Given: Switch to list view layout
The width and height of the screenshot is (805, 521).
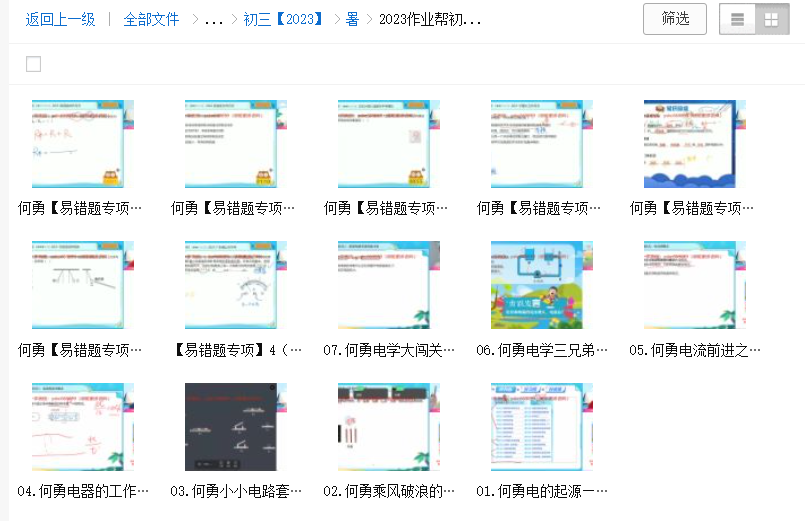Looking at the screenshot, I should coord(737,20).
